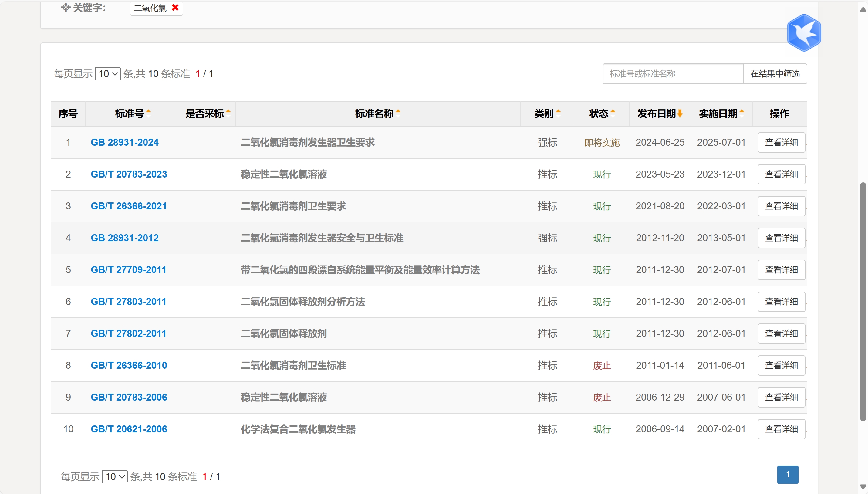The width and height of the screenshot is (868, 494).
Task: Remove the 二氧化氯 keyword with red X
Action: point(175,8)
